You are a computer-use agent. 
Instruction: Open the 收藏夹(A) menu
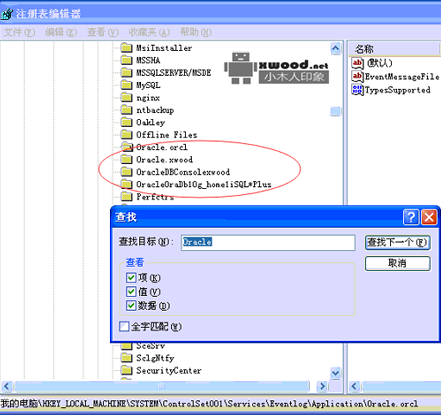pos(149,32)
